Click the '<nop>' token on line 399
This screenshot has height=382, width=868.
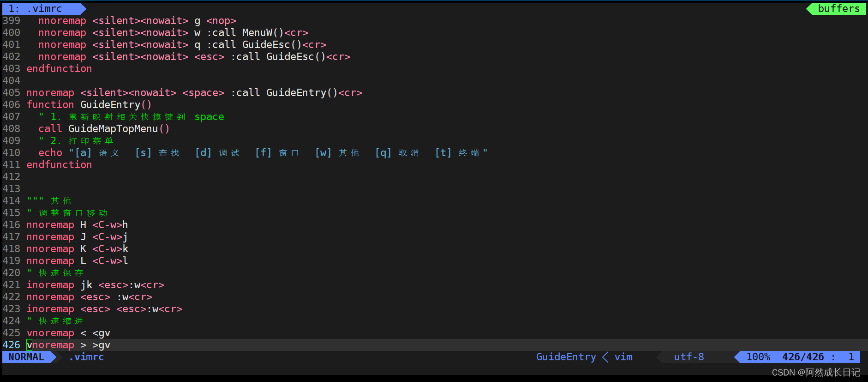tap(221, 21)
